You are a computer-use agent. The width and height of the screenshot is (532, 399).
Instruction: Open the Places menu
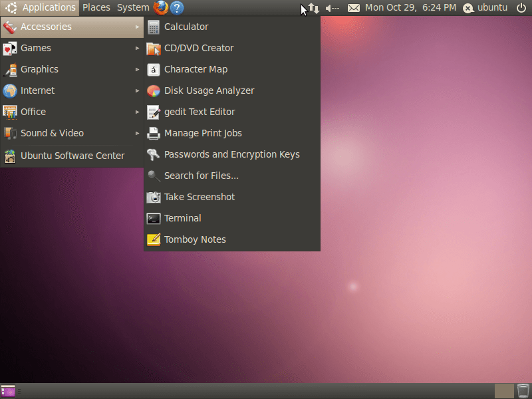click(96, 8)
